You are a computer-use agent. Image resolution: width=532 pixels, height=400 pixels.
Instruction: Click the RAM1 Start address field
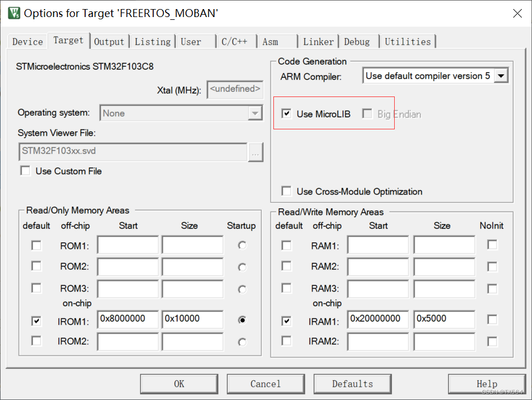click(378, 245)
